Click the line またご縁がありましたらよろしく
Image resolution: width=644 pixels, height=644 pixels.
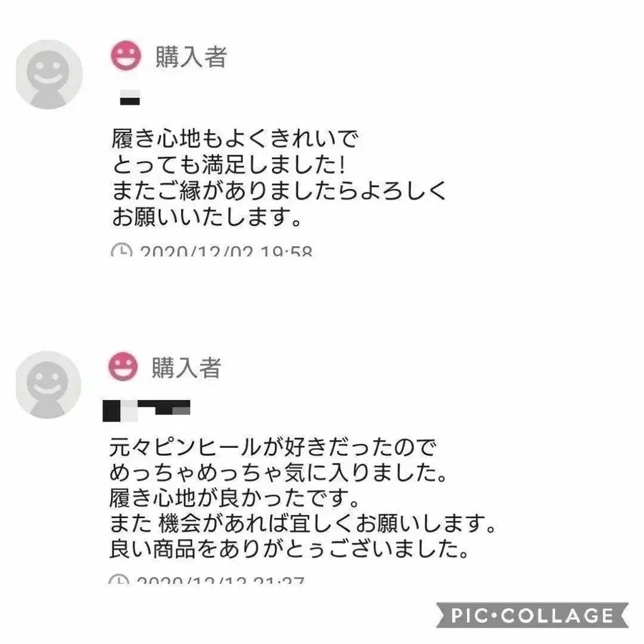279,191
